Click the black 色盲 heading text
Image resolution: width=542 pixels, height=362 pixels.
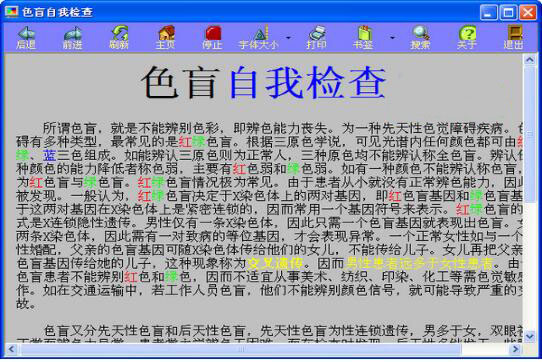(180, 82)
